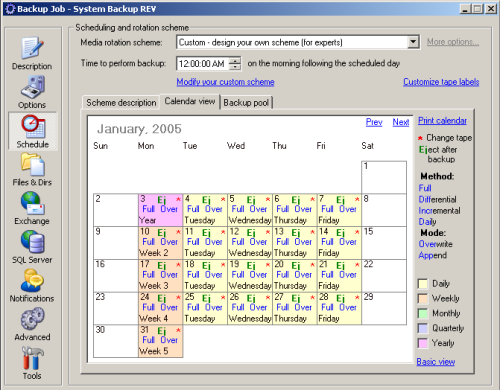Viewport: 500px width, 390px height.
Task: Click Full on January 5
Action: coord(238,209)
